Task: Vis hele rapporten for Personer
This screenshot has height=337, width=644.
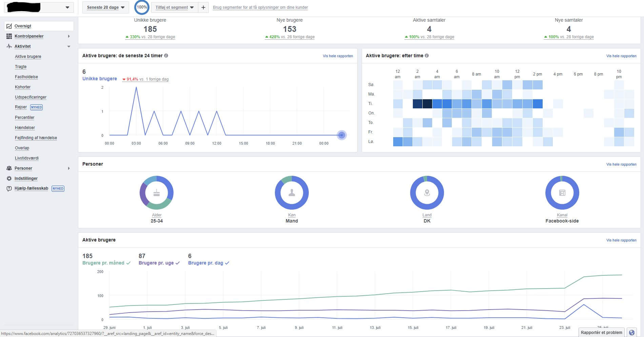Action: coord(621,164)
